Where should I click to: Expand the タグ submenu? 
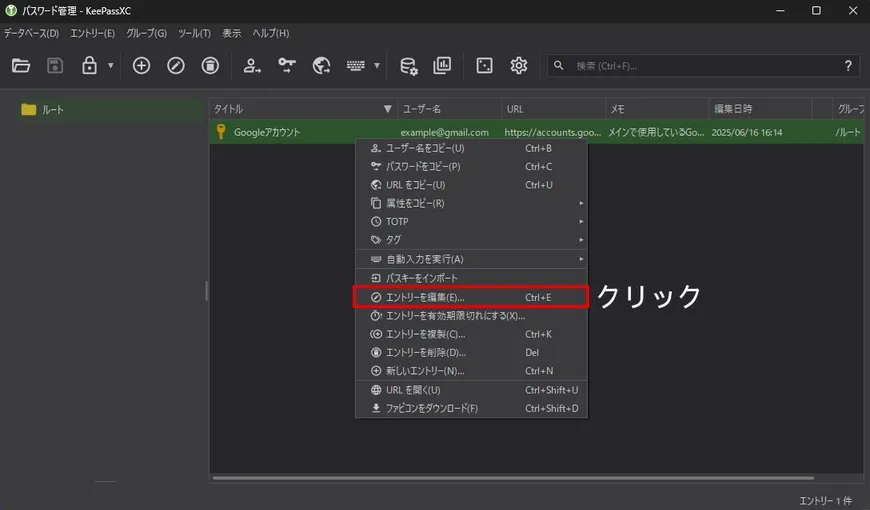(x=471, y=240)
